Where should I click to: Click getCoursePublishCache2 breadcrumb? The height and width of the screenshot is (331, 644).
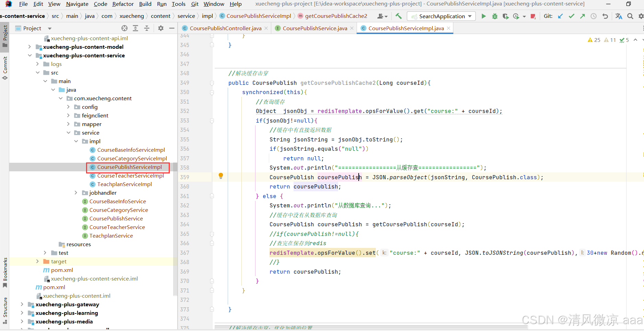click(x=336, y=16)
